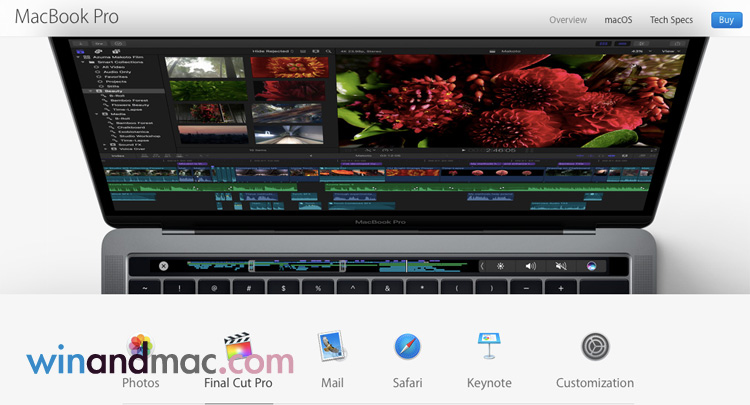750x405 pixels.
Task: Click the Photos app icon
Action: [141, 349]
